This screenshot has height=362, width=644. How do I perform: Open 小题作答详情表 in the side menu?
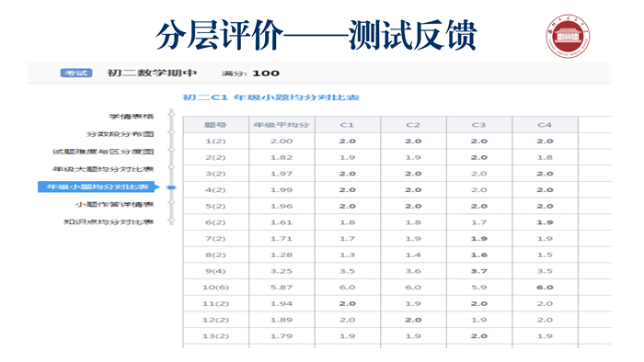114,204
